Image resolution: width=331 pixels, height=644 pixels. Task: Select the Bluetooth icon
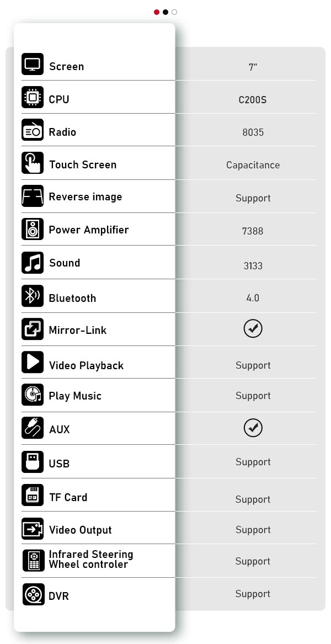coord(33,296)
